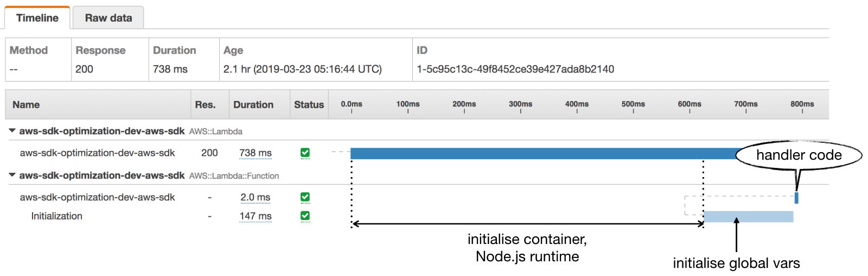Screen dimensions: 868x276
Task: Select the long 738 ms timeline bar
Action: click(x=542, y=154)
